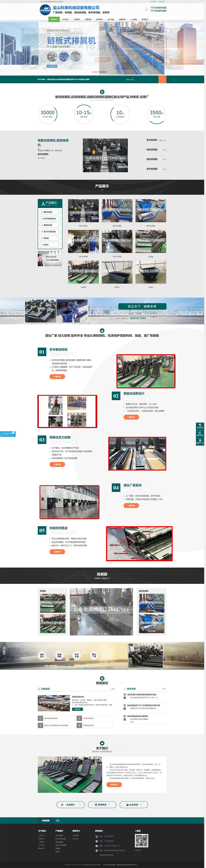Click the orange 立即咨询 button under section 01

[57, 377]
